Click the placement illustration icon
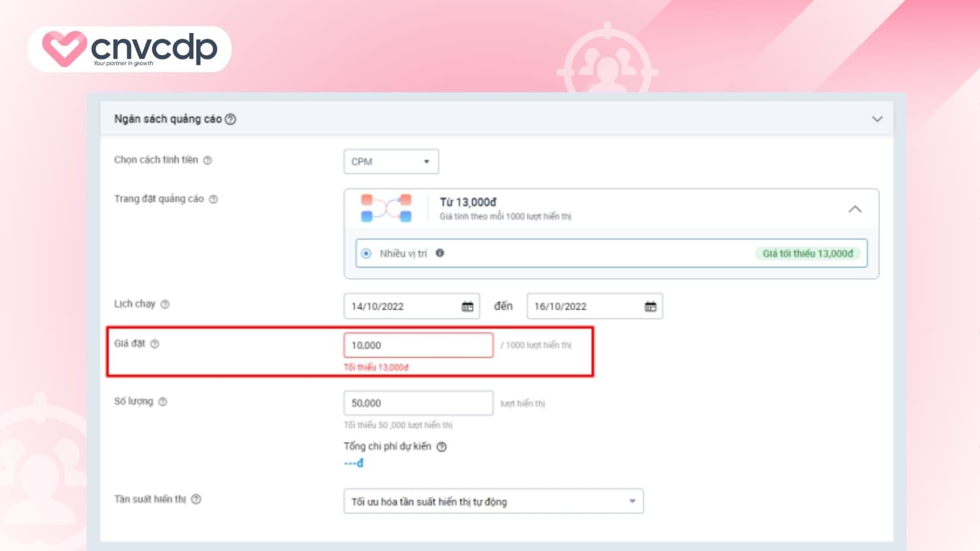 (386, 208)
